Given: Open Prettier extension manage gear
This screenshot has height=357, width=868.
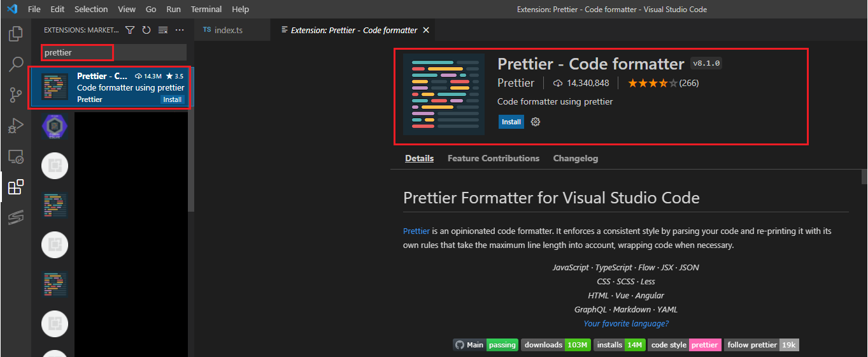Looking at the screenshot, I should 536,122.
